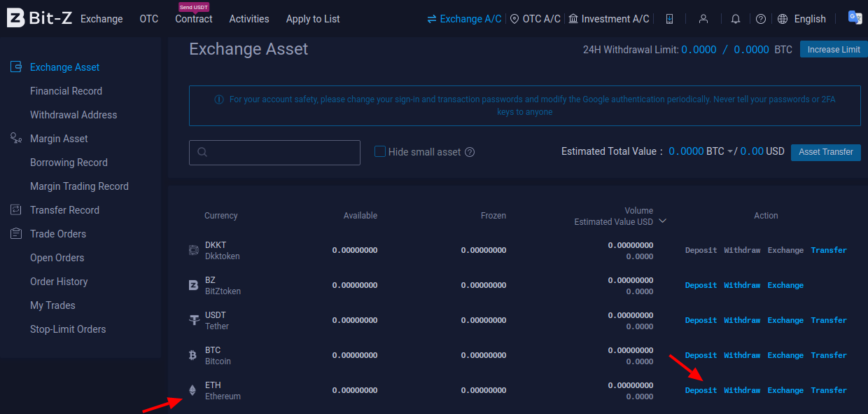The height and width of the screenshot is (414, 868).
Task: Withdraw from the BTC row
Action: (742, 355)
